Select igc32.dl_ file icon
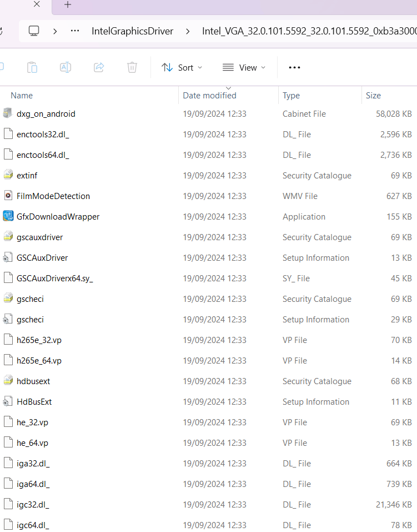Screen dimensions: 417x532 8,505
